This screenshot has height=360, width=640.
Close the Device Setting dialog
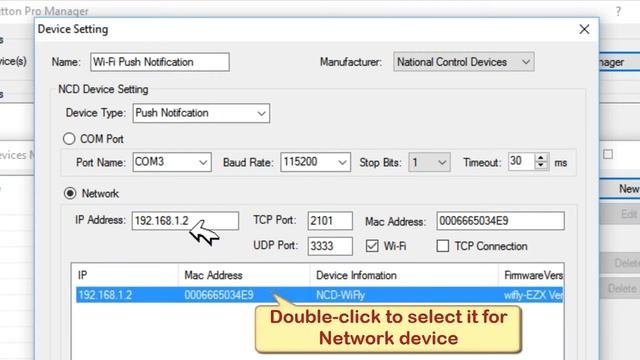(x=584, y=29)
